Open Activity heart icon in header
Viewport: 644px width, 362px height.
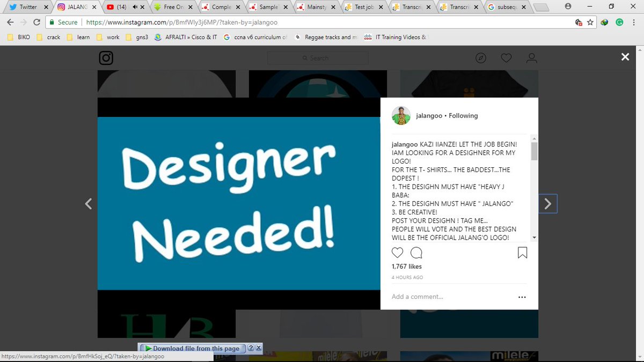[x=506, y=58]
